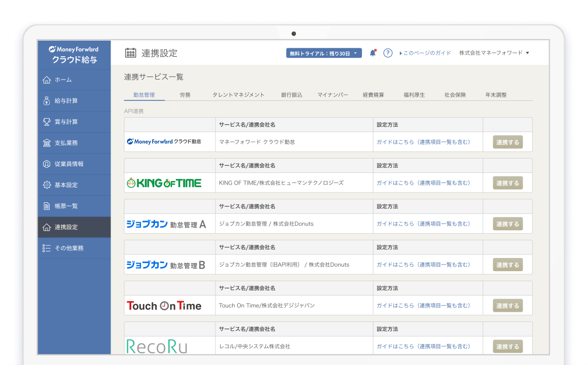Switch to the 労務 tab
Image resolution: width=588 pixels, height=365 pixels.
pos(185,95)
